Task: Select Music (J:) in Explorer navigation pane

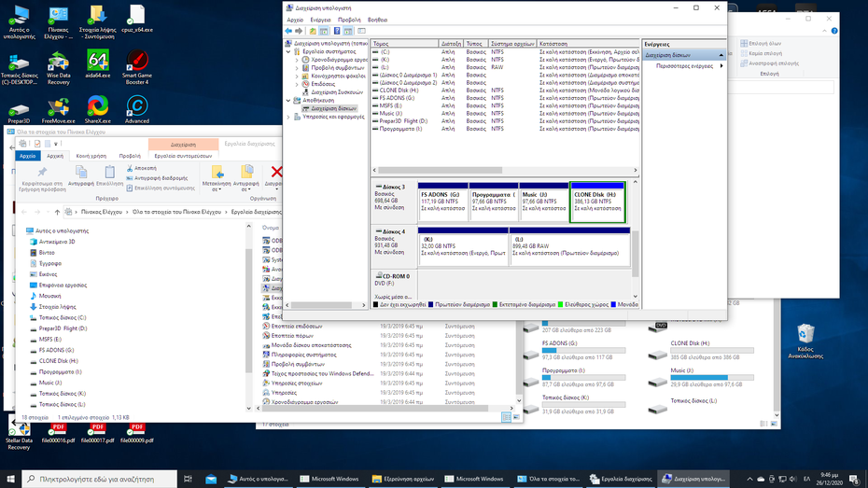Action: coord(50,383)
